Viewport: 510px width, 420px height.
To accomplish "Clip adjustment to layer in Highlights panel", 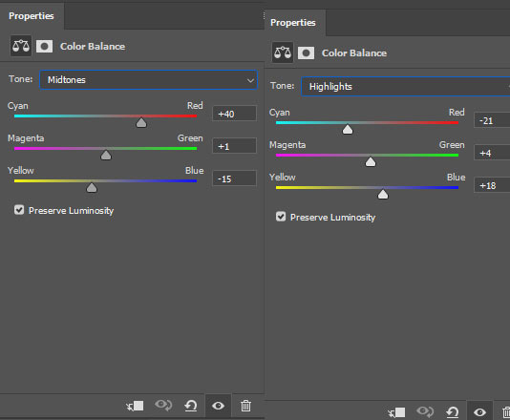I will coord(396,412).
